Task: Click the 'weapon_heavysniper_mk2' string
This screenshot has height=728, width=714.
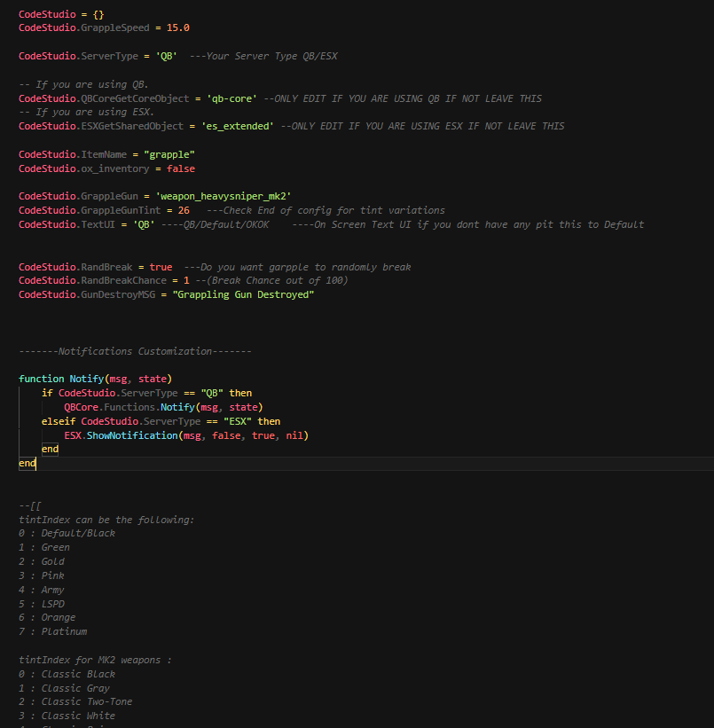Action: click(224, 196)
